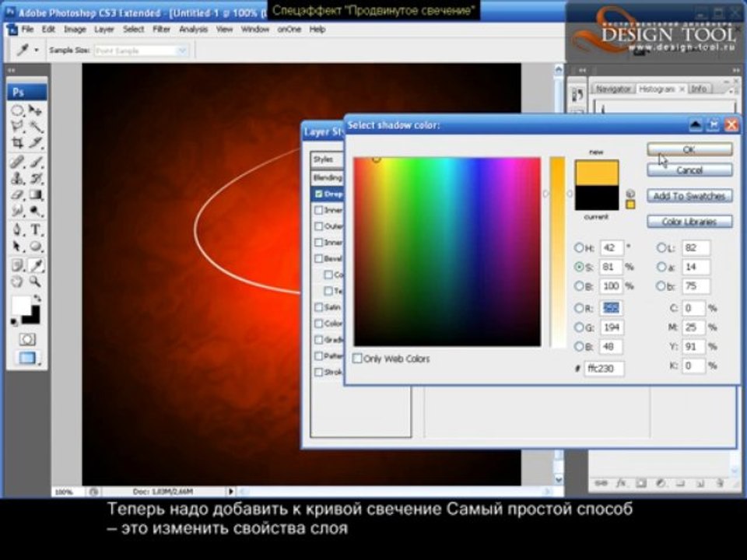Select the Brush tool
This screenshot has height=560, width=747.
click(36, 163)
